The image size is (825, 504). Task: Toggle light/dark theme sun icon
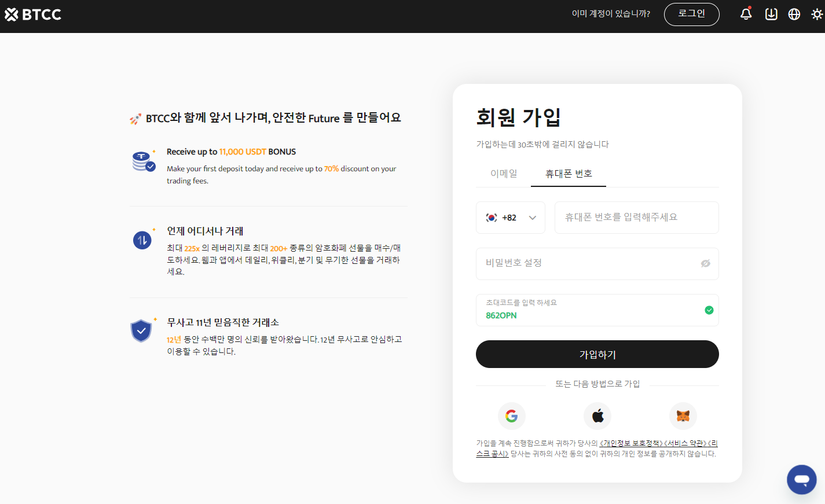pos(817,14)
